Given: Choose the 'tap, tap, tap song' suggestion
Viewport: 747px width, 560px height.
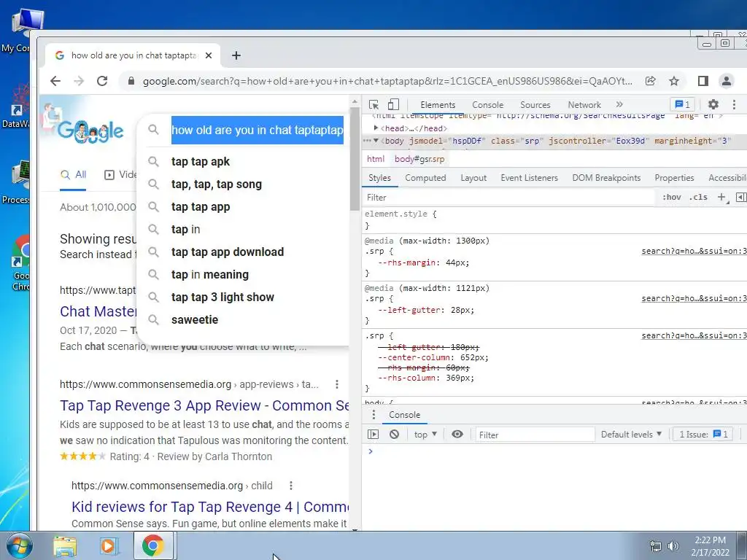Looking at the screenshot, I should pyautogui.click(x=216, y=184).
